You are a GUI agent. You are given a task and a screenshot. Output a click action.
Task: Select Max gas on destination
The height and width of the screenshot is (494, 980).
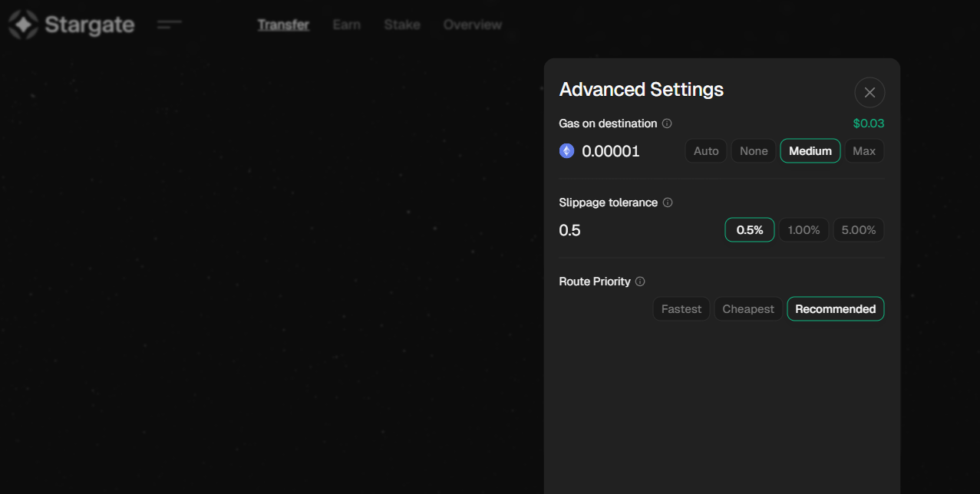863,151
